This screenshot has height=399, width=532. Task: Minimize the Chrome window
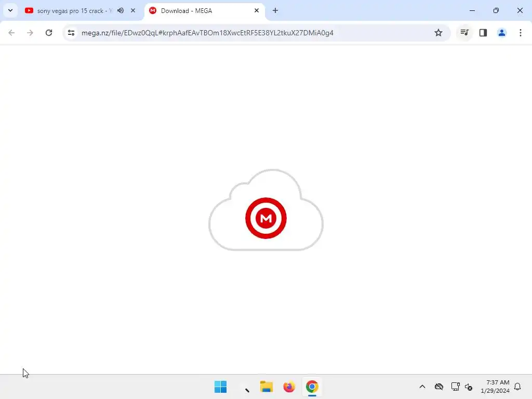472,10
